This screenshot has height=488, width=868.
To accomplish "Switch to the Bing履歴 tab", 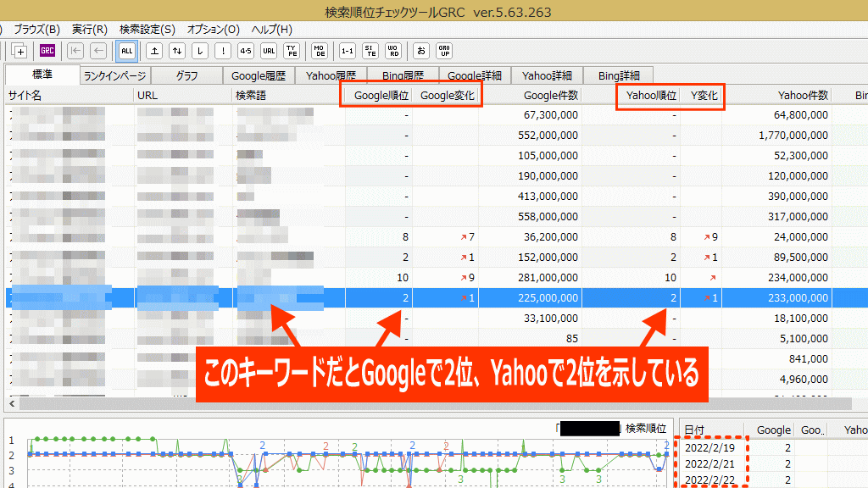I will point(403,75).
